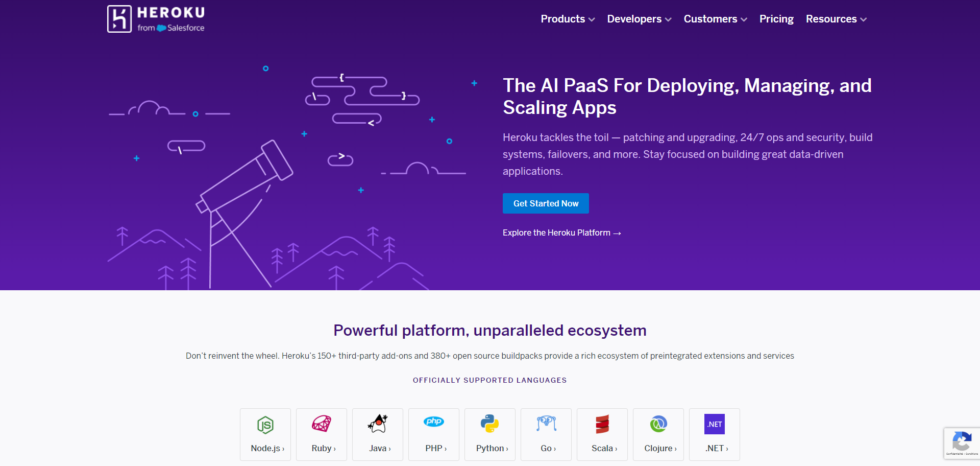Image resolution: width=980 pixels, height=466 pixels.
Task: Click the Java Duke mascot icon
Action: pos(378,424)
